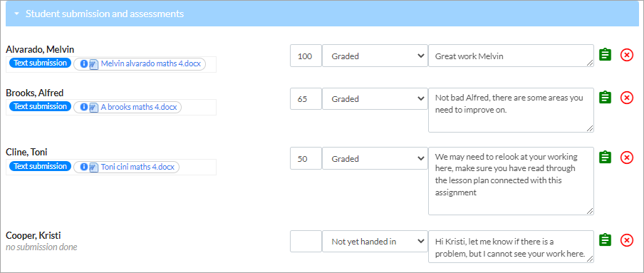Click red remove icon for Brooks, Alfred
The image size is (644, 273).
pos(626,98)
